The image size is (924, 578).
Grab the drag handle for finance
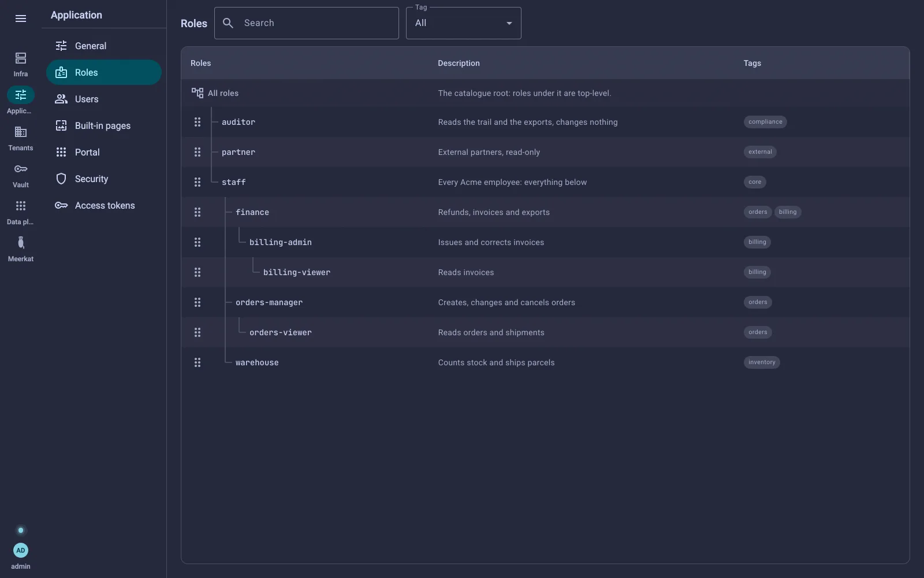[198, 212]
